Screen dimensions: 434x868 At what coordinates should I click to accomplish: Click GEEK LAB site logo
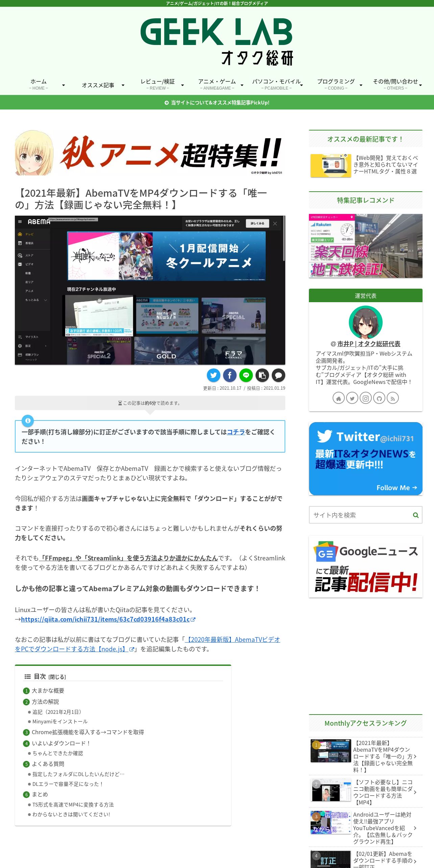(216, 42)
